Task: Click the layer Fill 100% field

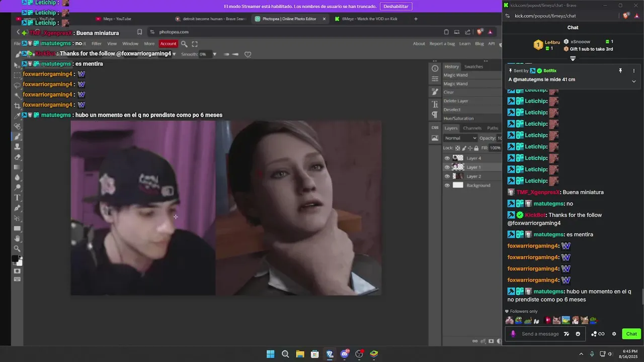Action: pos(495,148)
